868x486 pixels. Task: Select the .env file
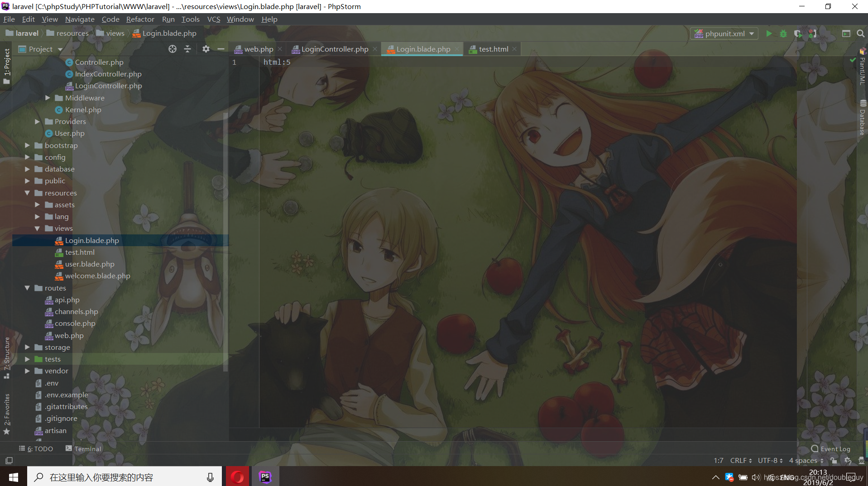(51, 383)
